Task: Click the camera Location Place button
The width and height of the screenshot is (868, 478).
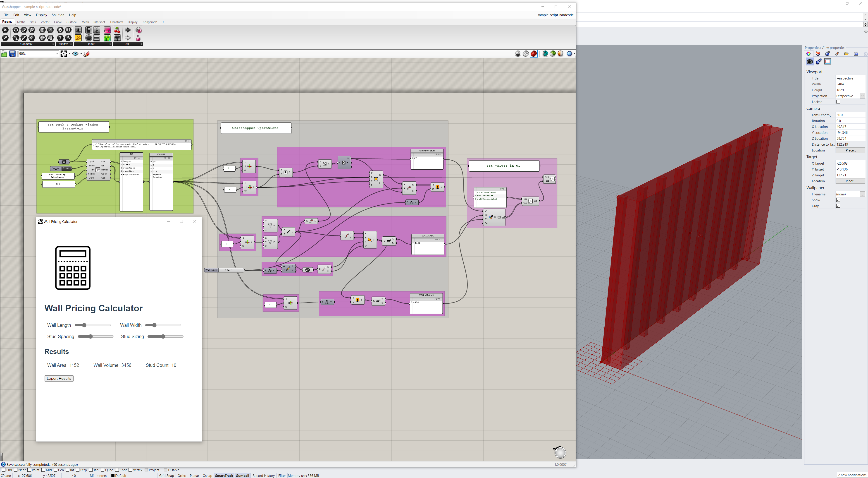Action: coord(850,150)
